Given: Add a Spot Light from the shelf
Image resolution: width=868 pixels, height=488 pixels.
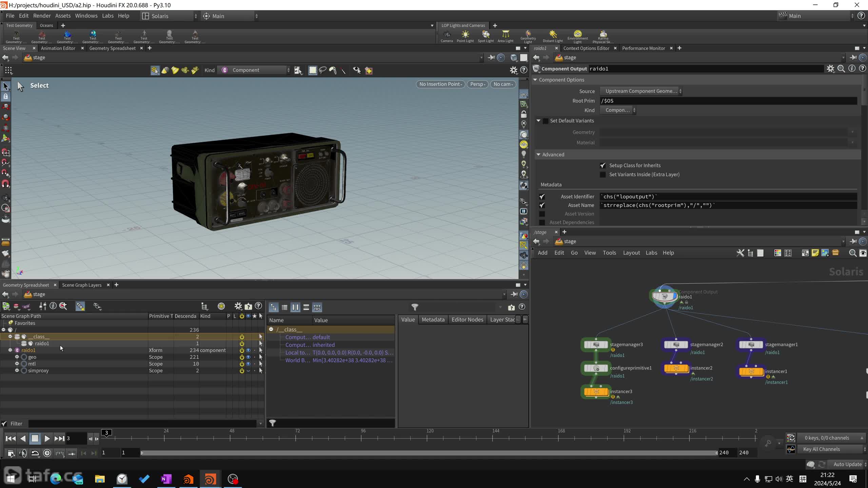Looking at the screenshot, I should pos(486,36).
